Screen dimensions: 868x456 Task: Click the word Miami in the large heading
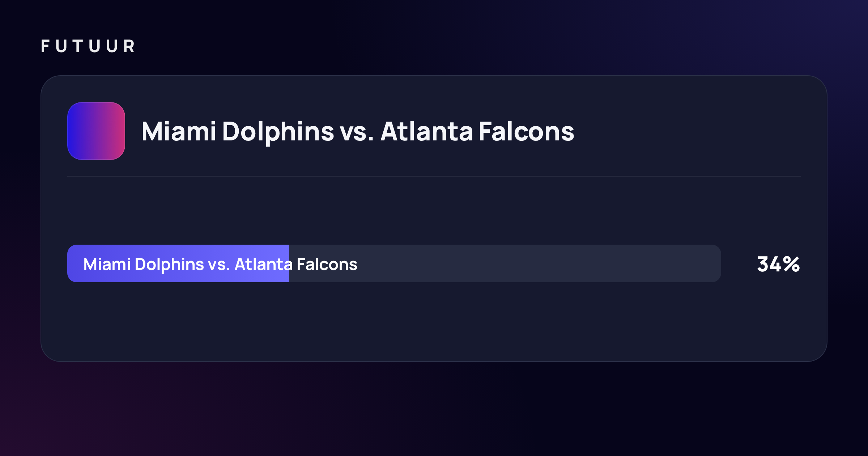click(x=179, y=131)
